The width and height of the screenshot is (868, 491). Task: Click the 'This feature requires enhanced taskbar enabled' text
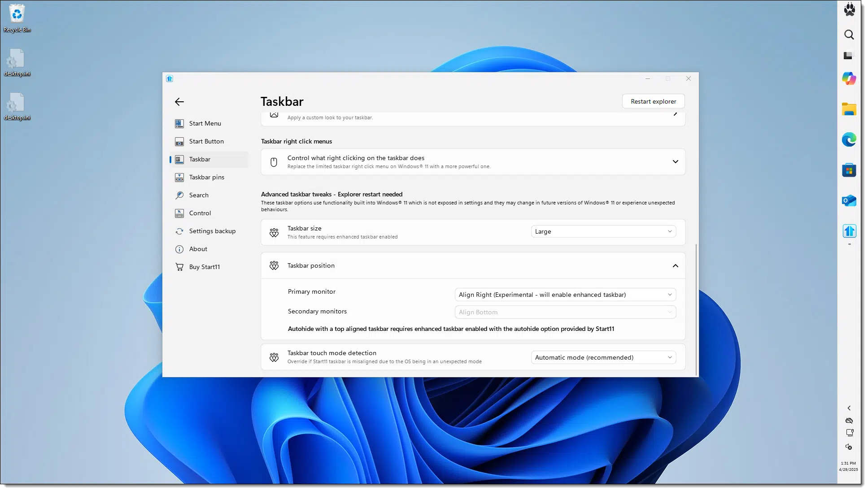(342, 237)
